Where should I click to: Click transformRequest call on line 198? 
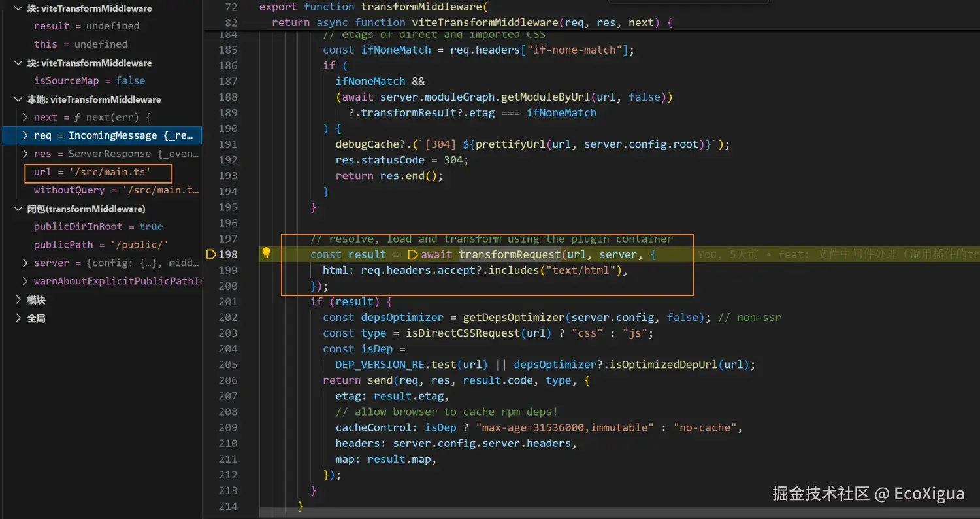point(510,254)
